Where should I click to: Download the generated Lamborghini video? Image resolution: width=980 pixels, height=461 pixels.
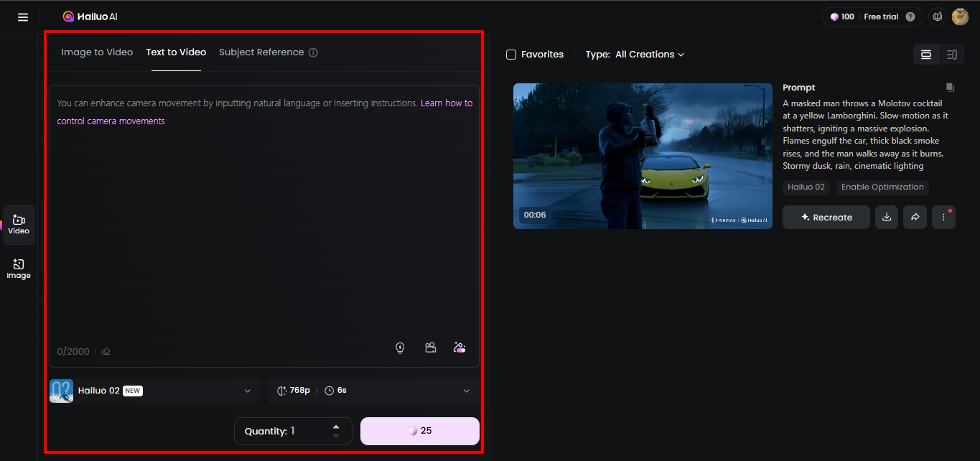click(x=886, y=217)
